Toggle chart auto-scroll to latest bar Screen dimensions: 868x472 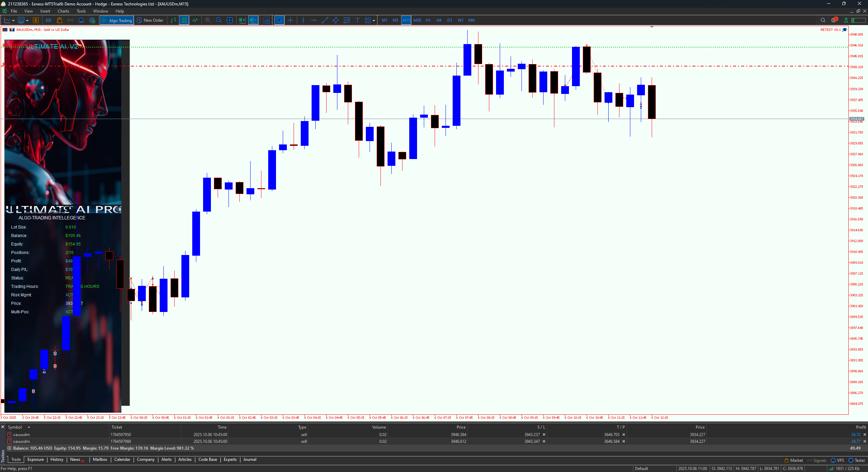[x=242, y=20]
